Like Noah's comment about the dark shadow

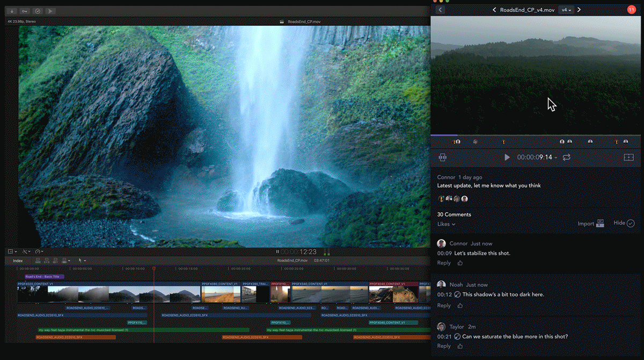[x=460, y=306]
